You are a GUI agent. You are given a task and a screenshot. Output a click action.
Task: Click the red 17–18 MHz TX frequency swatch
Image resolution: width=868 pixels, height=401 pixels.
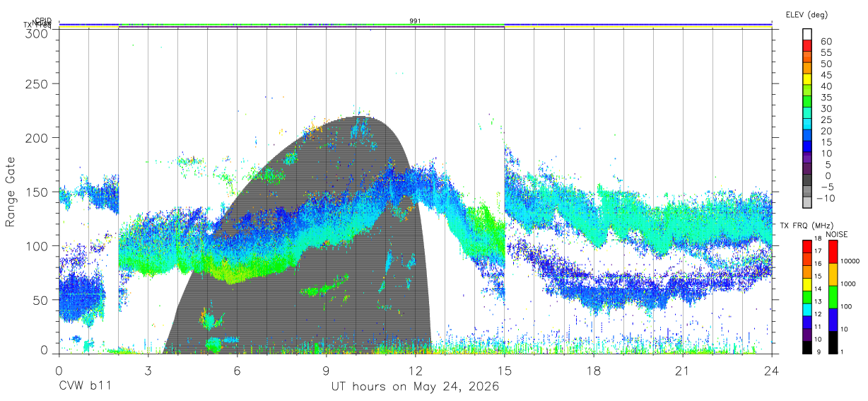tap(807, 247)
